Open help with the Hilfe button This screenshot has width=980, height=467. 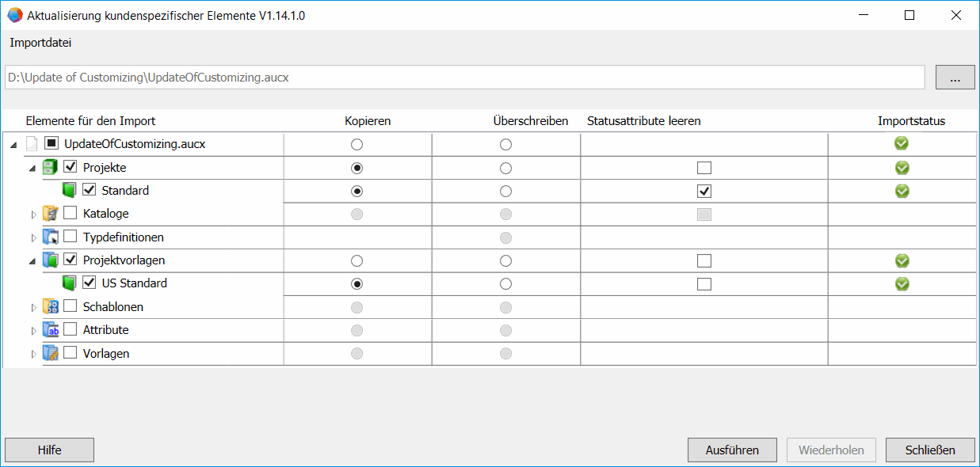(x=49, y=450)
